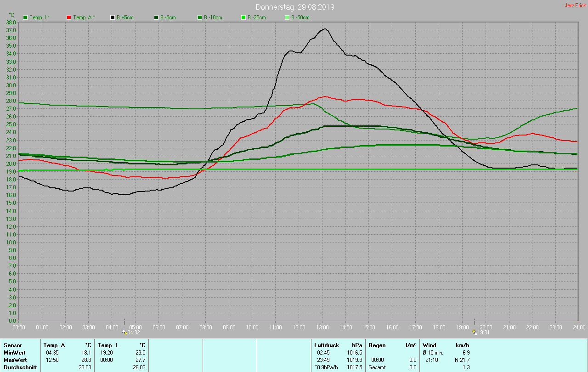Click the "19.0" temperature axis label
Image resolution: width=588 pixels, height=372 pixels.
click(x=11, y=171)
